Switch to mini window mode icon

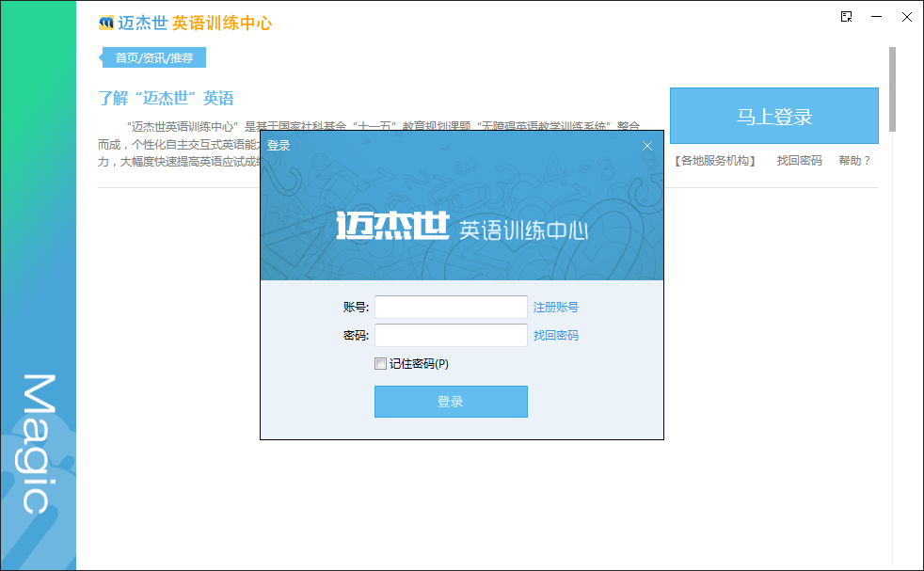tap(847, 17)
